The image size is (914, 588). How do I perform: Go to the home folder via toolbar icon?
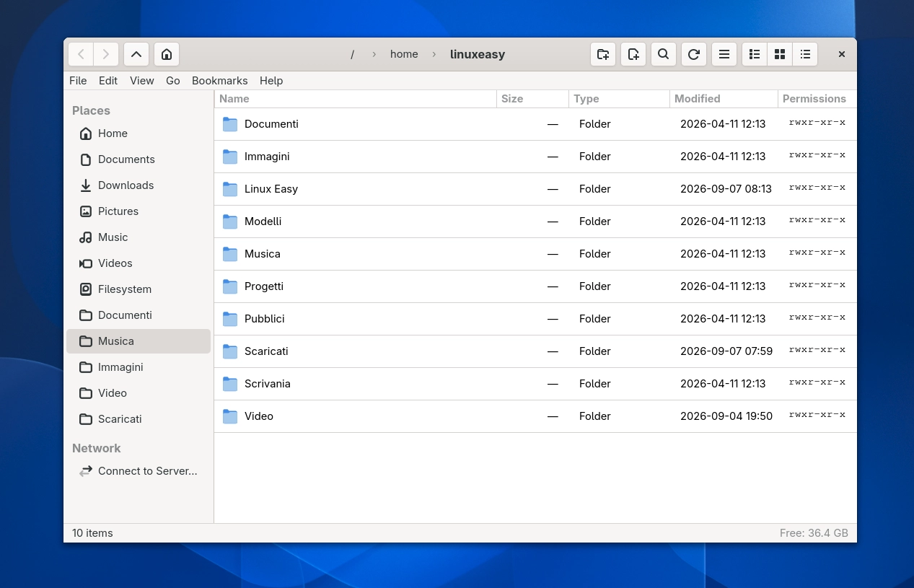167,54
